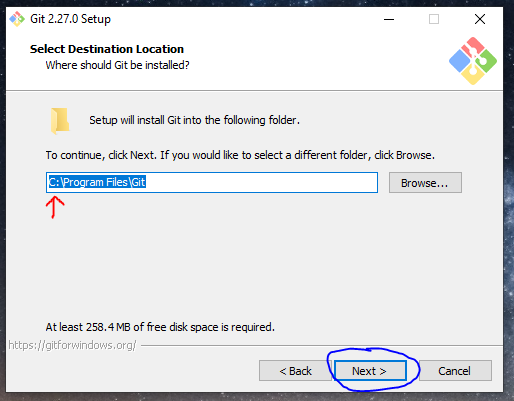Click the Git 2.27.0 Setup title bar text
The width and height of the screenshot is (514, 401).
[70, 19]
